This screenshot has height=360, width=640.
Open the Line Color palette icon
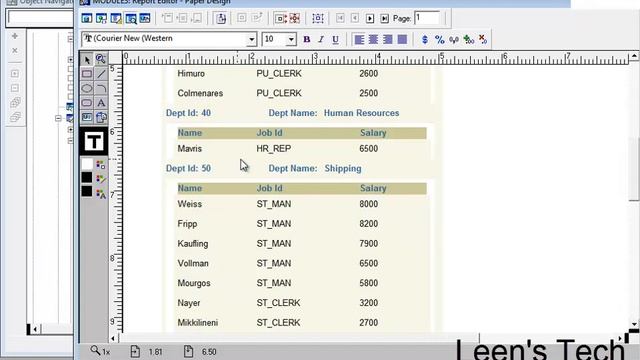pyautogui.click(x=101, y=178)
